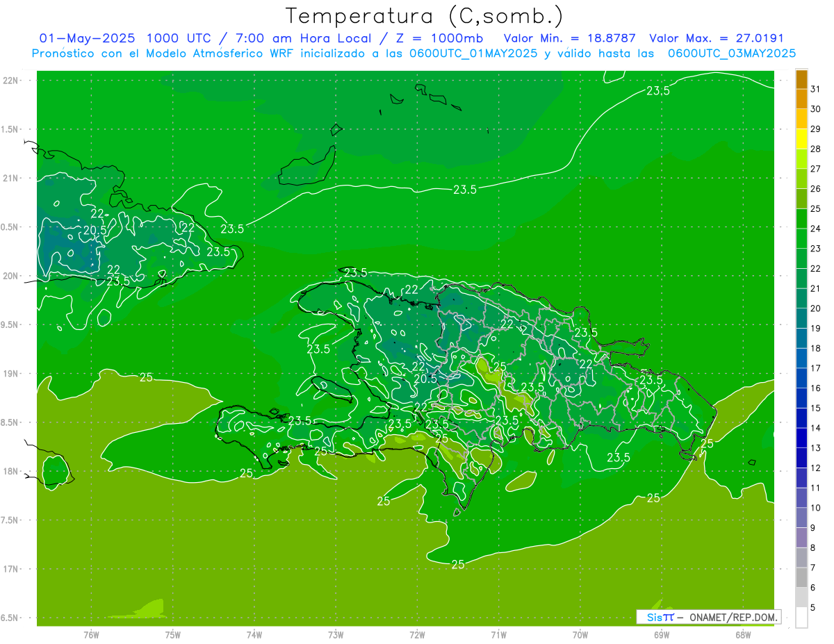The width and height of the screenshot is (834, 644).
Task: Click the 18N latitude axis label
Action: click(x=11, y=471)
